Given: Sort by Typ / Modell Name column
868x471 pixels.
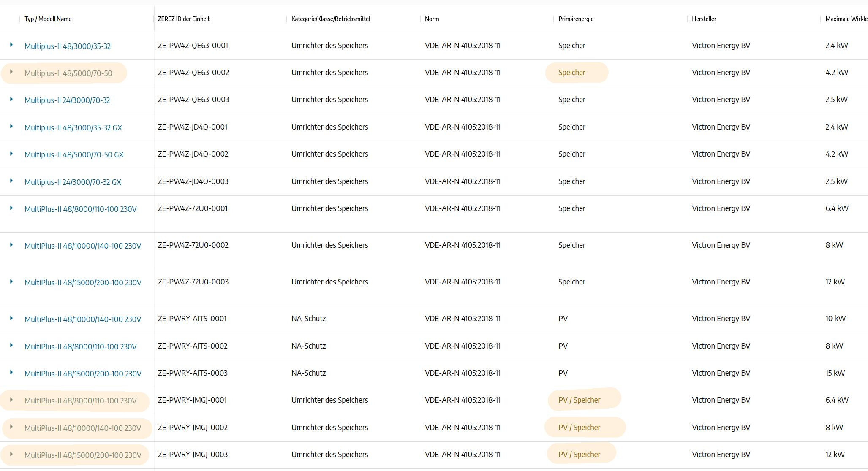Looking at the screenshot, I should (x=48, y=19).
